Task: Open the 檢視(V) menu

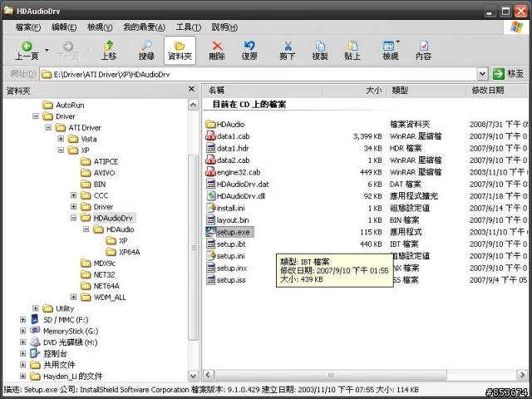Action: tap(100, 27)
